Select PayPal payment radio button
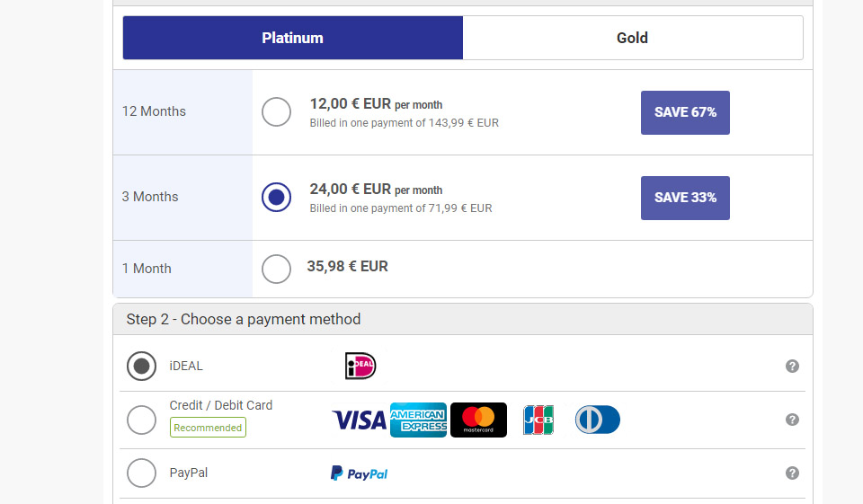Screen dimensions: 863x504 pos(141,473)
